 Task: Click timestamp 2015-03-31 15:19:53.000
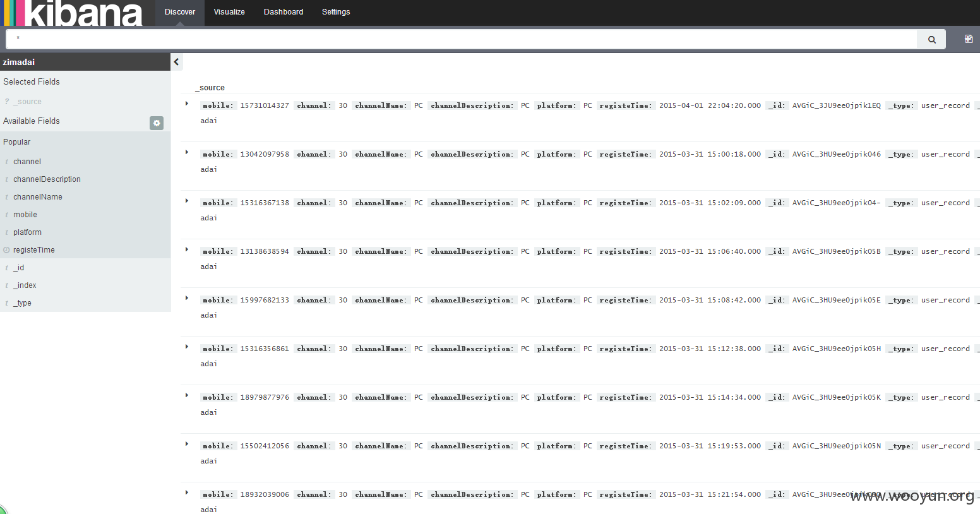pos(710,446)
